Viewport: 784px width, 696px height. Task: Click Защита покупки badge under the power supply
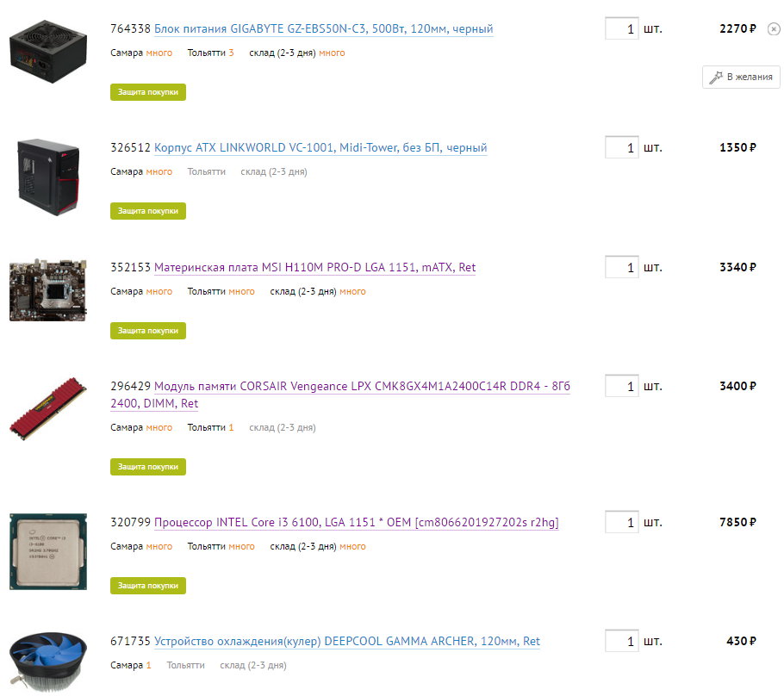click(148, 92)
